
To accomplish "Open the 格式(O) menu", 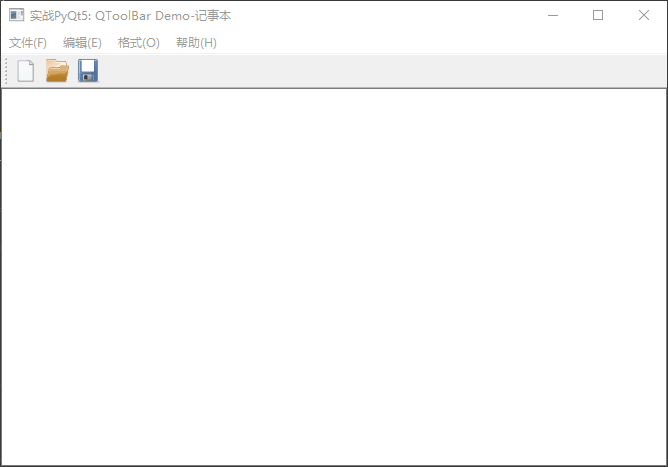I will [138, 43].
